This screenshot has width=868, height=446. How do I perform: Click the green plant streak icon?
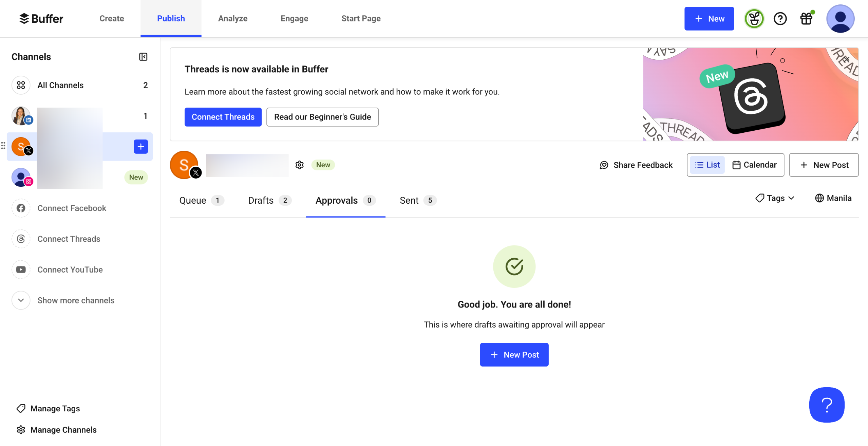point(754,19)
